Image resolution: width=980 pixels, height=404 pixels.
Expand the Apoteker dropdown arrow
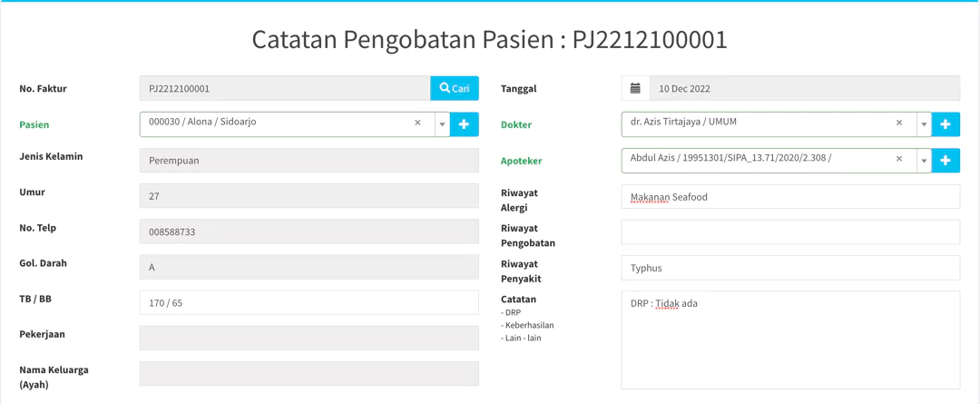pos(924,161)
